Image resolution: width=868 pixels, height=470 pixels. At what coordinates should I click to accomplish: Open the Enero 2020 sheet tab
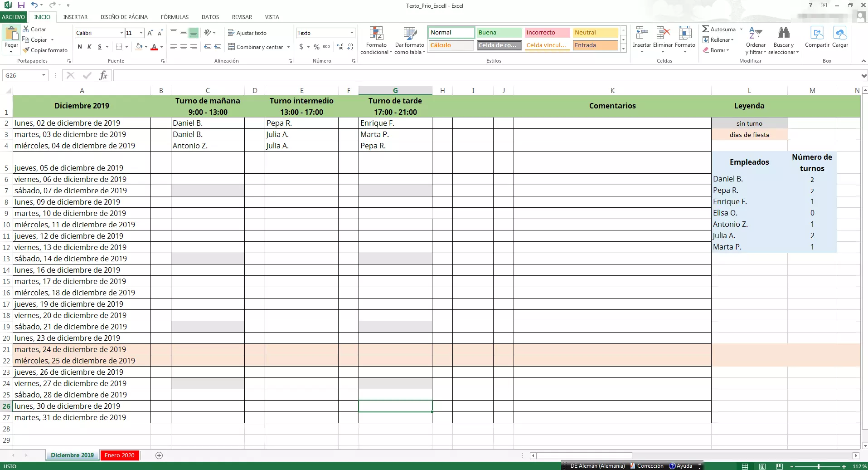pyautogui.click(x=119, y=455)
